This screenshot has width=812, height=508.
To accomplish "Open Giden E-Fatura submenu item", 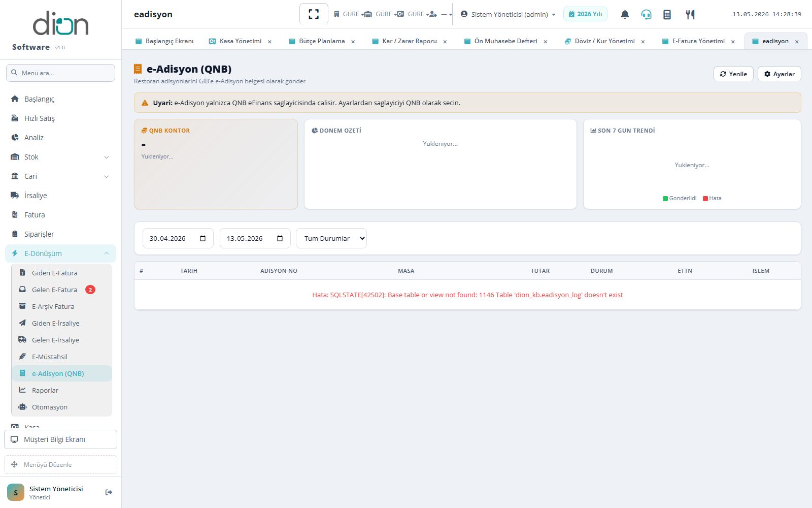I will (62, 273).
